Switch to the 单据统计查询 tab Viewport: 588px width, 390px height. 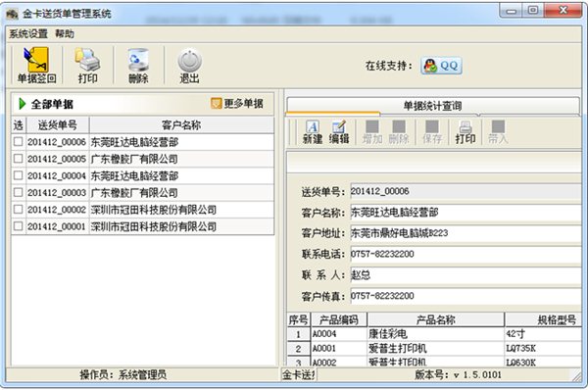pos(432,106)
